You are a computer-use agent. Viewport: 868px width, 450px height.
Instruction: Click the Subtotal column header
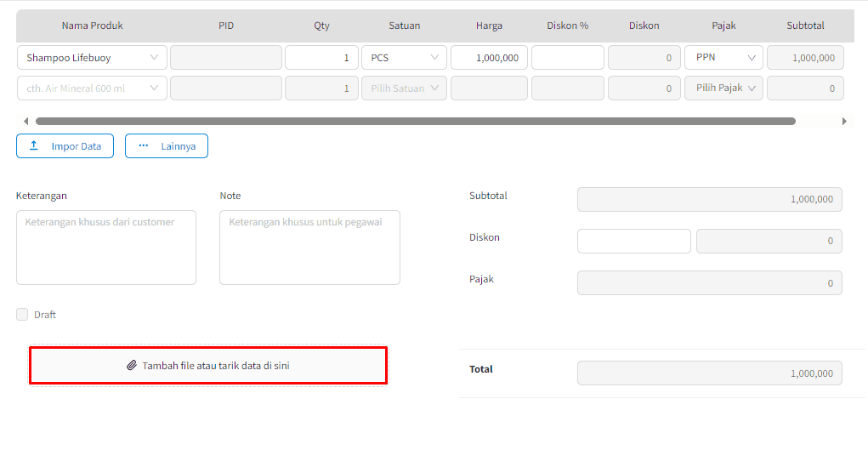pos(805,26)
